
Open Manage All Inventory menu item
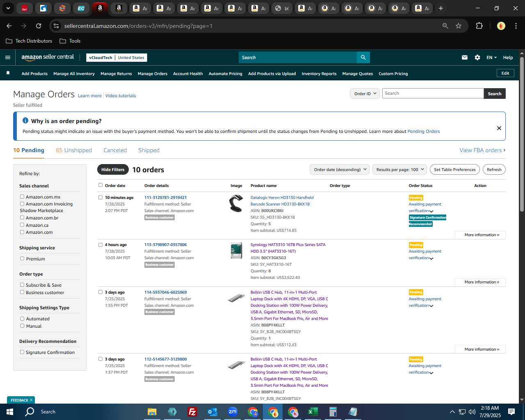pyautogui.click(x=74, y=74)
